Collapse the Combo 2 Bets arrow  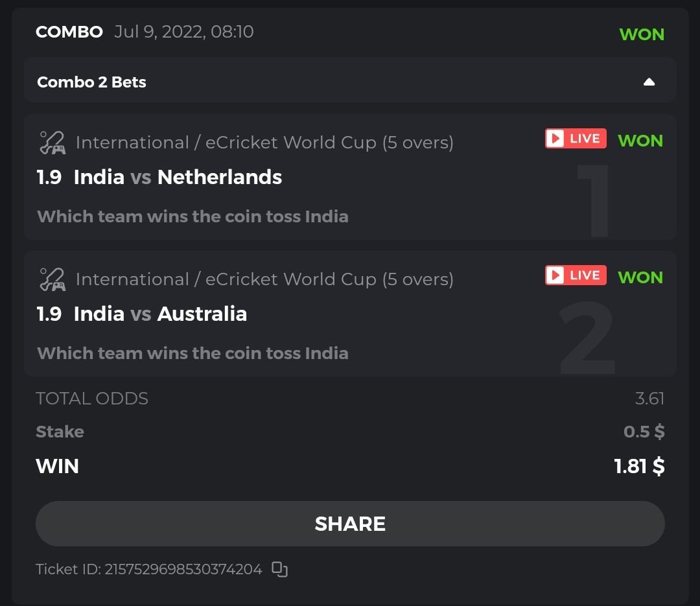[649, 82]
